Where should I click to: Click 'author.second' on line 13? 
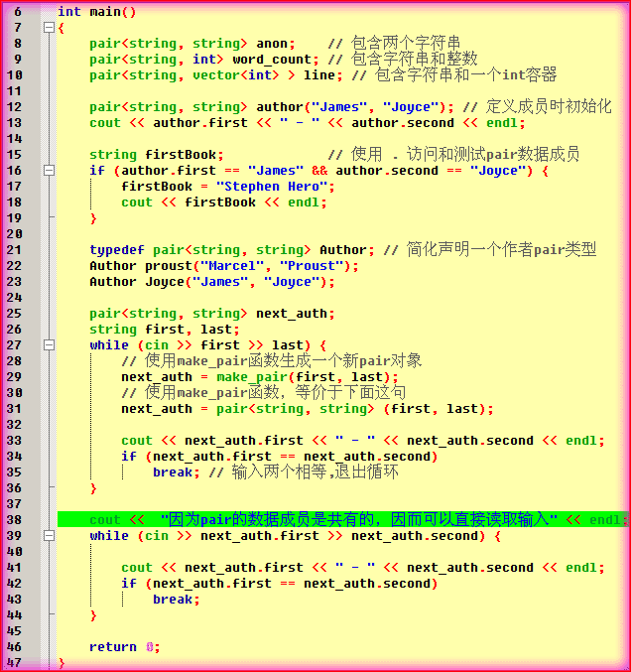(x=403, y=123)
